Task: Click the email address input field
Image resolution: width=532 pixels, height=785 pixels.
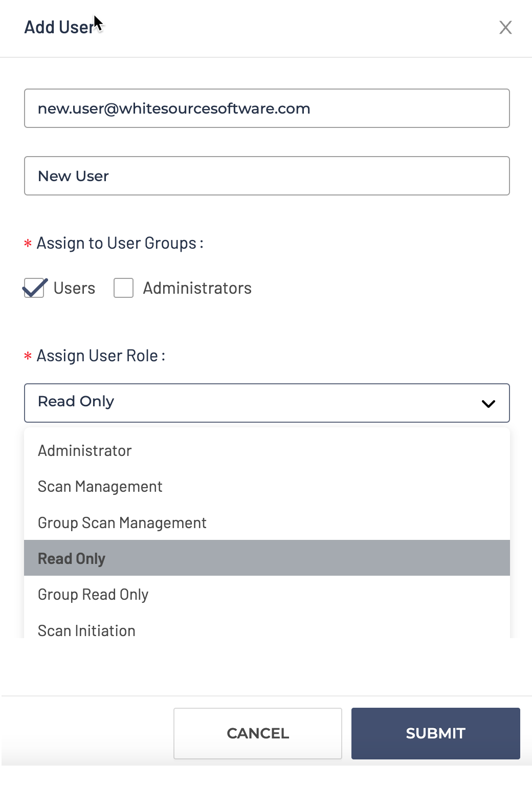Action: tap(267, 108)
